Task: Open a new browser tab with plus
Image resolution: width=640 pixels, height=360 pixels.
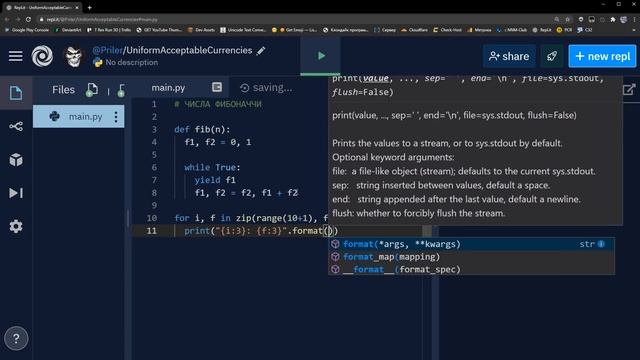Action: (89, 7)
